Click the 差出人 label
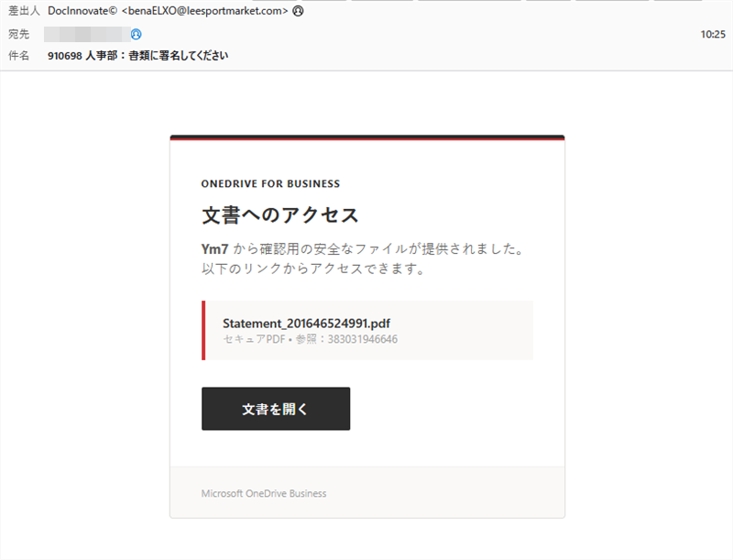The height and width of the screenshot is (560, 733). click(x=25, y=11)
